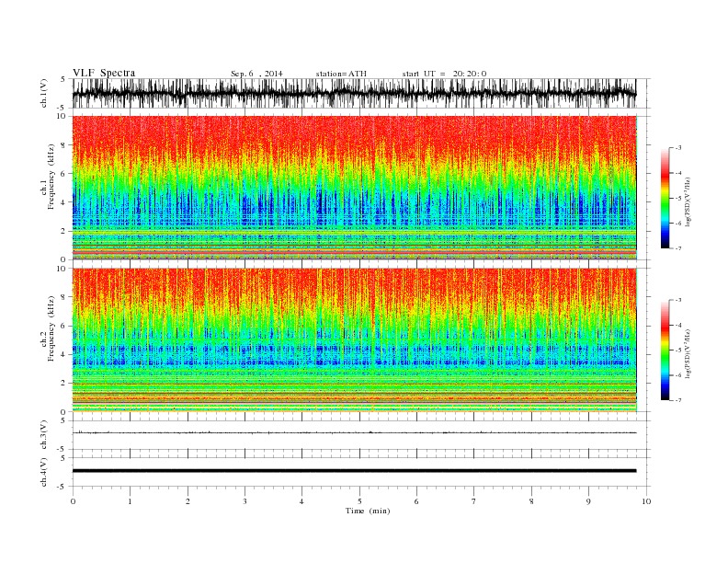Click the "ch.1 Frequency (kHz)" axis label
This screenshot has width=728, height=563.
48,177
